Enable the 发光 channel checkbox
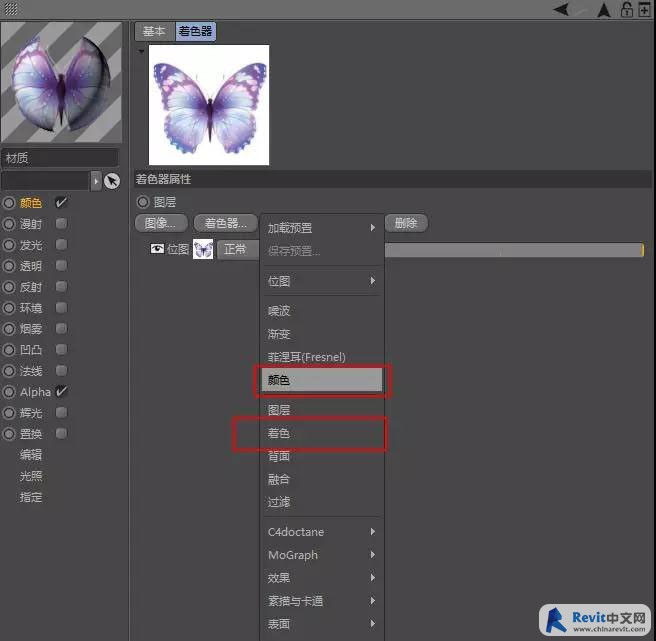 coord(61,244)
